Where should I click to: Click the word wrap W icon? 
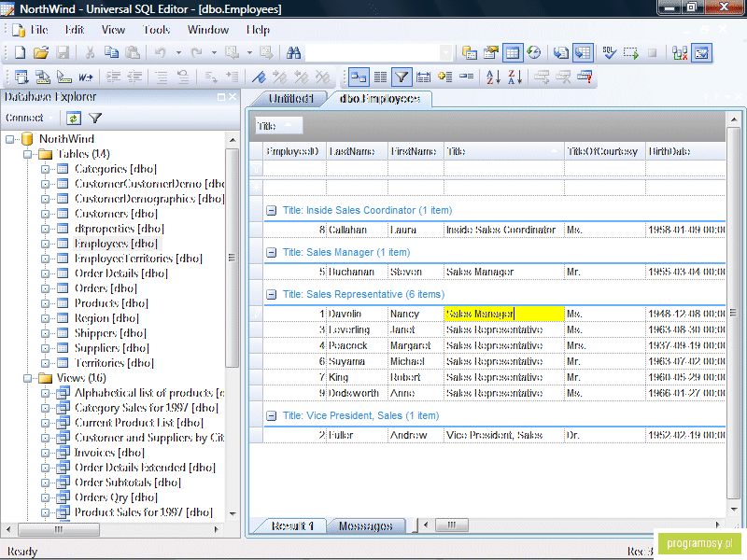point(86,77)
